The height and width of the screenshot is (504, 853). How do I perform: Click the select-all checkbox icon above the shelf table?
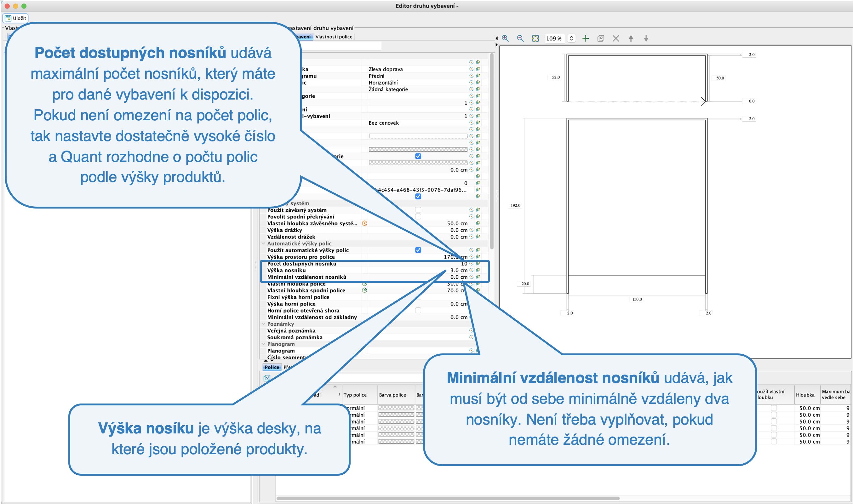tap(267, 378)
